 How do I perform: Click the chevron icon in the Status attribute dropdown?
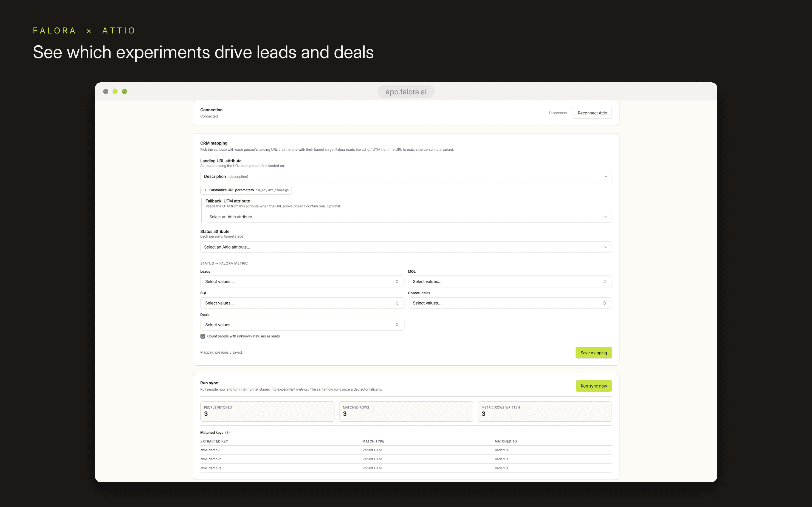coord(605,247)
